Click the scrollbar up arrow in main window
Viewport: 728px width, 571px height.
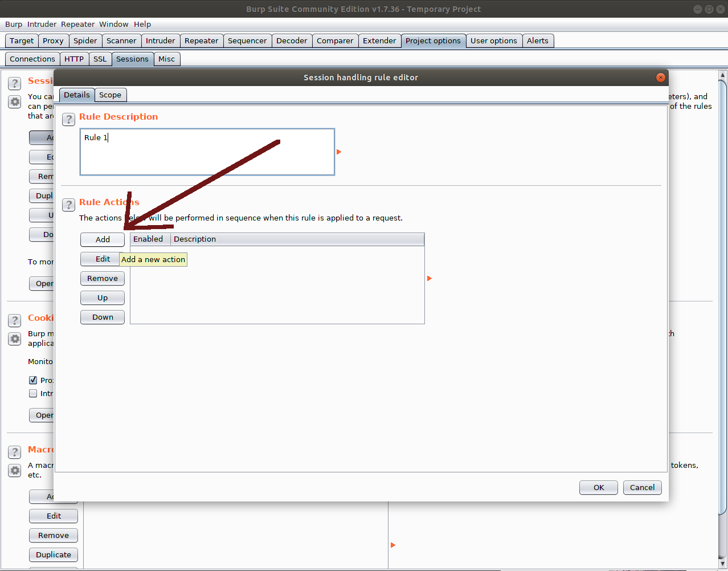pos(723,75)
